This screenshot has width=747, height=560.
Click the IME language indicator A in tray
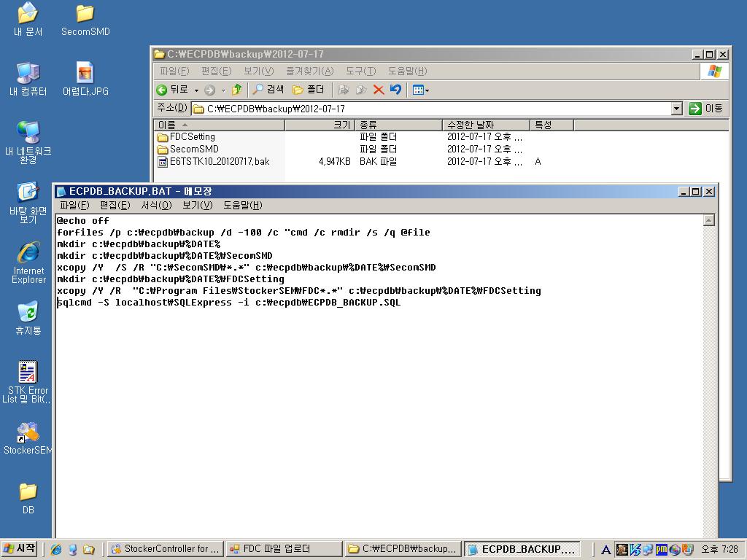605,550
